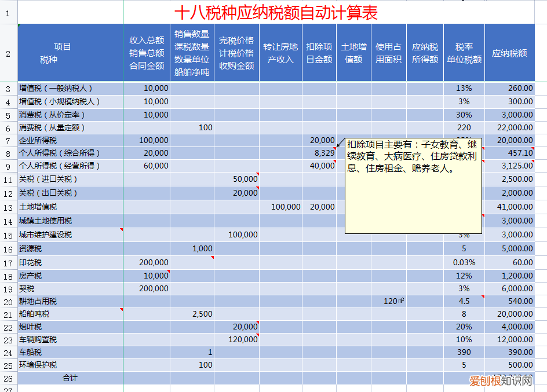This screenshot has width=547, height=392.
Task: Click the comment indicator on the 457.10 应纳税额 cell
Action: coord(533,148)
